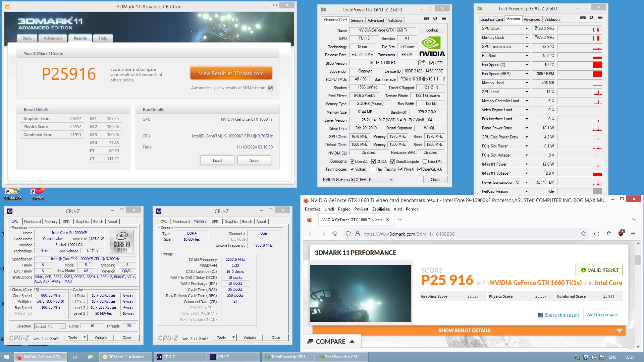Open the list all tabs chevron in Firefox

click(x=634, y=220)
